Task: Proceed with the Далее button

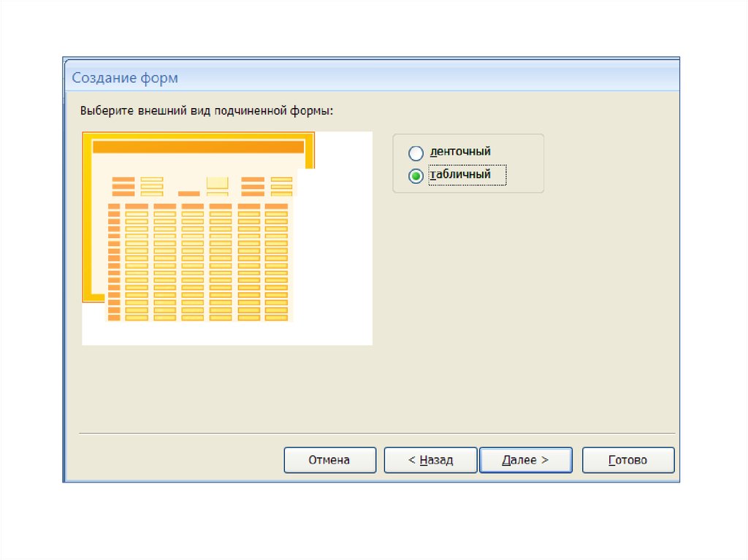Action: [524, 460]
